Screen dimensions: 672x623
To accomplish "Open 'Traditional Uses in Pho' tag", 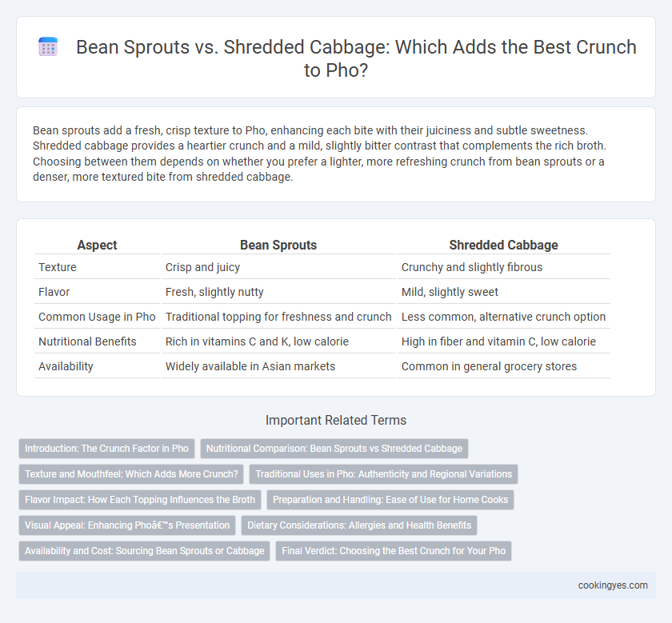I will [x=383, y=474].
